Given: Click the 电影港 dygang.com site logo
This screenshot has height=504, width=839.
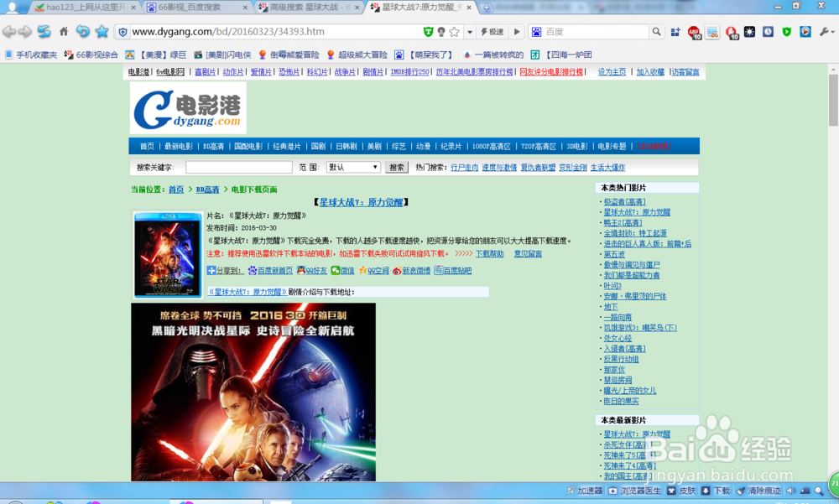Looking at the screenshot, I should pyautogui.click(x=188, y=108).
